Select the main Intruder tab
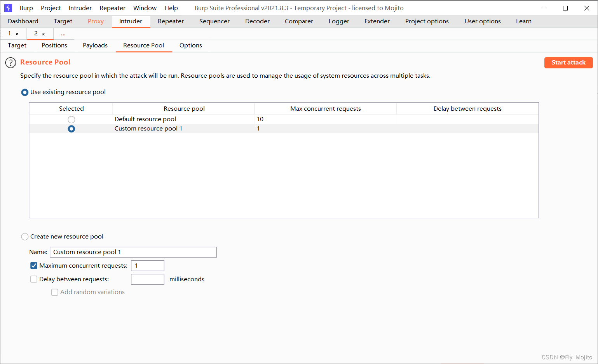598x364 pixels. pyautogui.click(x=131, y=21)
